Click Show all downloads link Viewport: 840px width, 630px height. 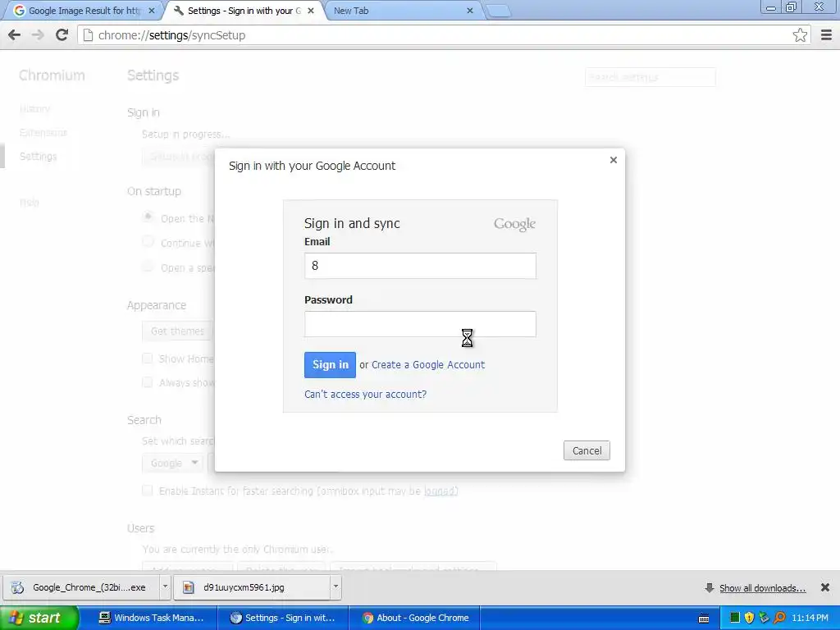[762, 588]
